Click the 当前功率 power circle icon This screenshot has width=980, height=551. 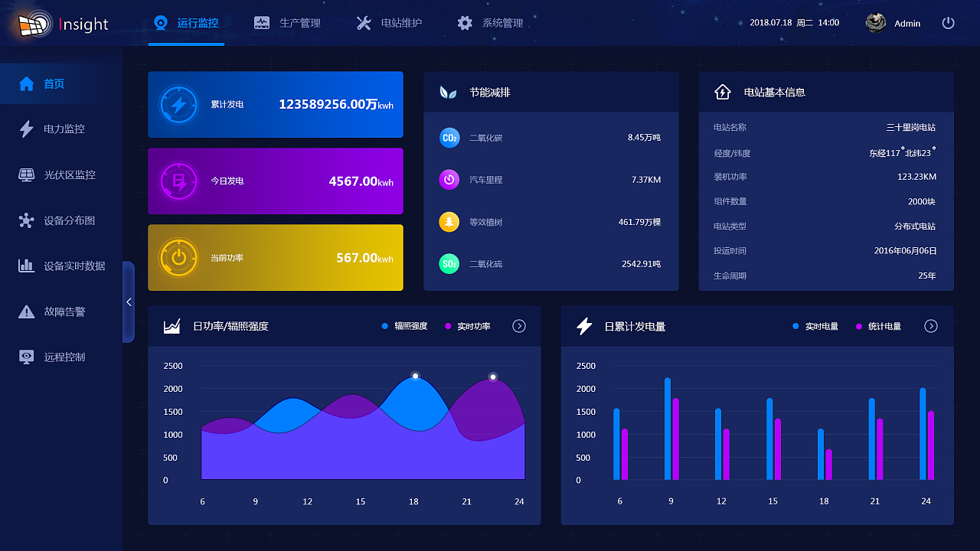click(x=178, y=258)
